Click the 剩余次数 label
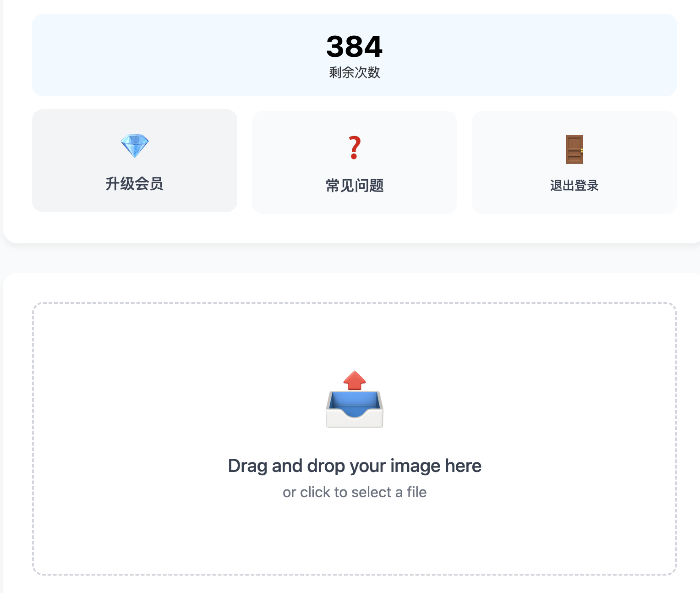700x593 pixels. pos(355,72)
